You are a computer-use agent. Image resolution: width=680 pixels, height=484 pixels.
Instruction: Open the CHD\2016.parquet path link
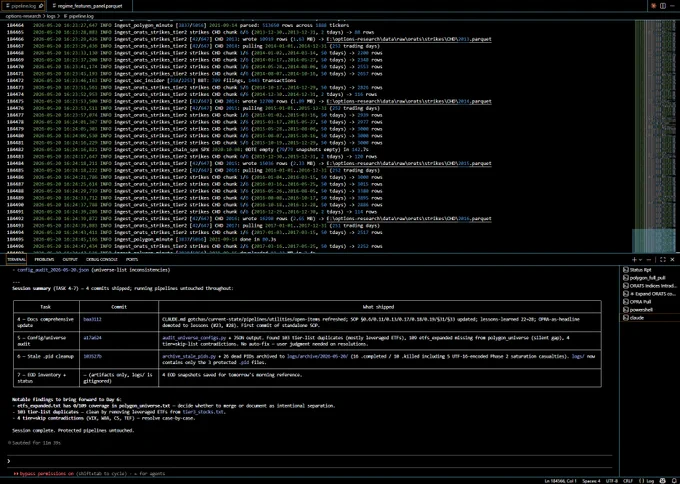coord(409,219)
